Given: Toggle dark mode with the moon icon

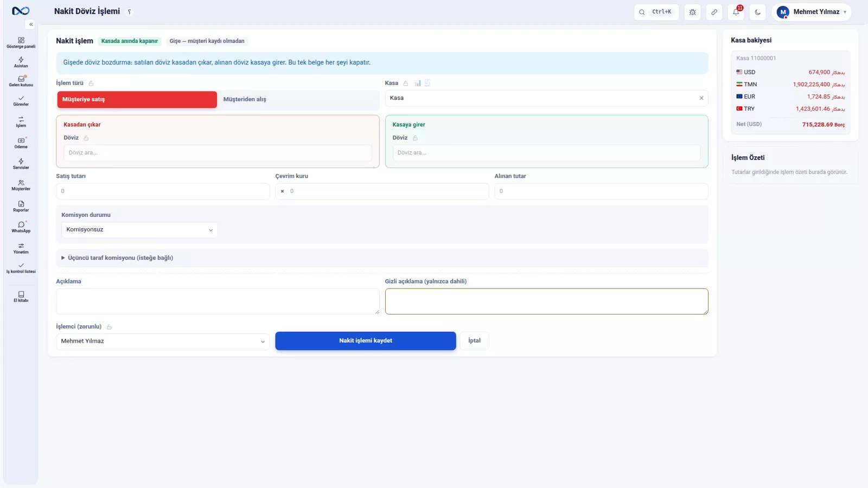Looking at the screenshot, I should 758,12.
